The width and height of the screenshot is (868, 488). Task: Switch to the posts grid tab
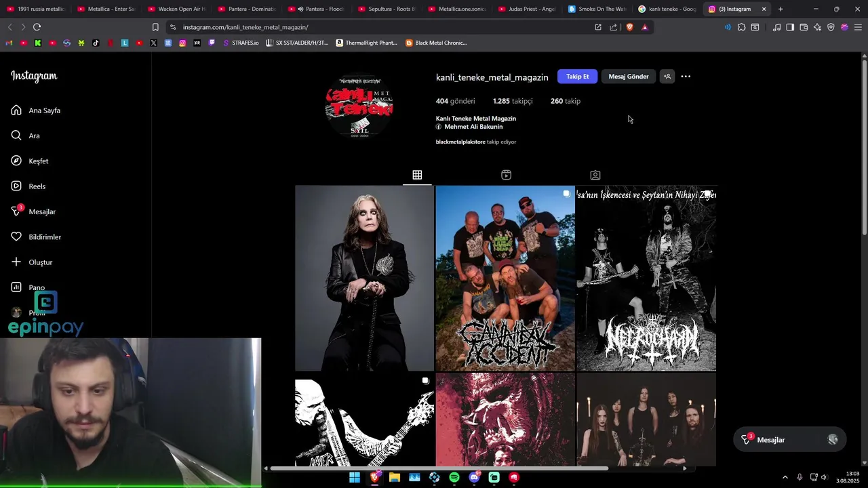tap(417, 175)
